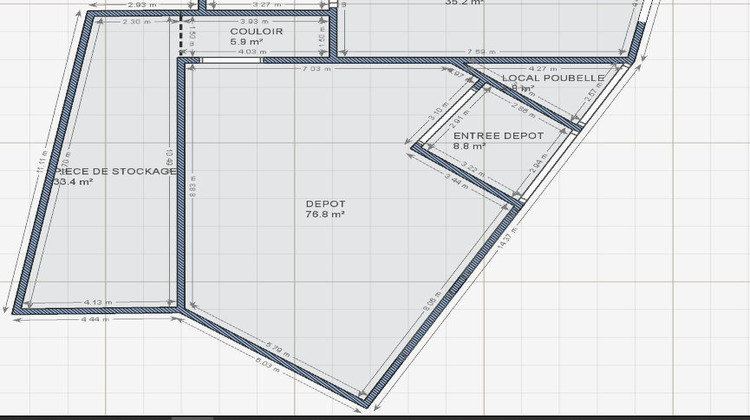Select the DEPOT room label
The height and width of the screenshot is (420, 750).
pyautogui.click(x=324, y=203)
